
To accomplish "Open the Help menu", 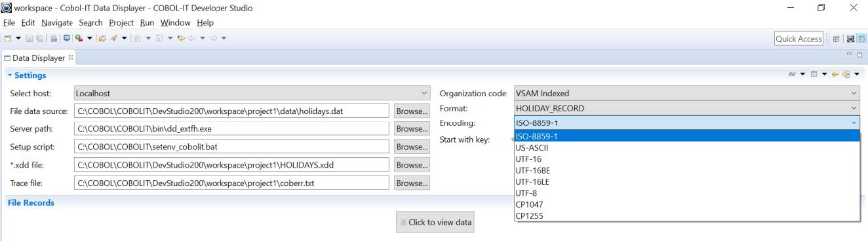I will click(x=205, y=22).
